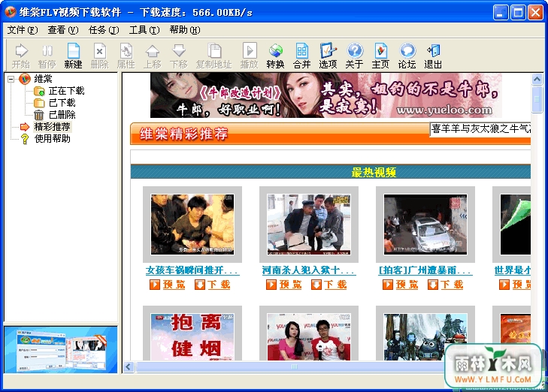The width and height of the screenshot is (548, 392).
Task: Maximize the 维棠FLV window
Action: pos(518,13)
